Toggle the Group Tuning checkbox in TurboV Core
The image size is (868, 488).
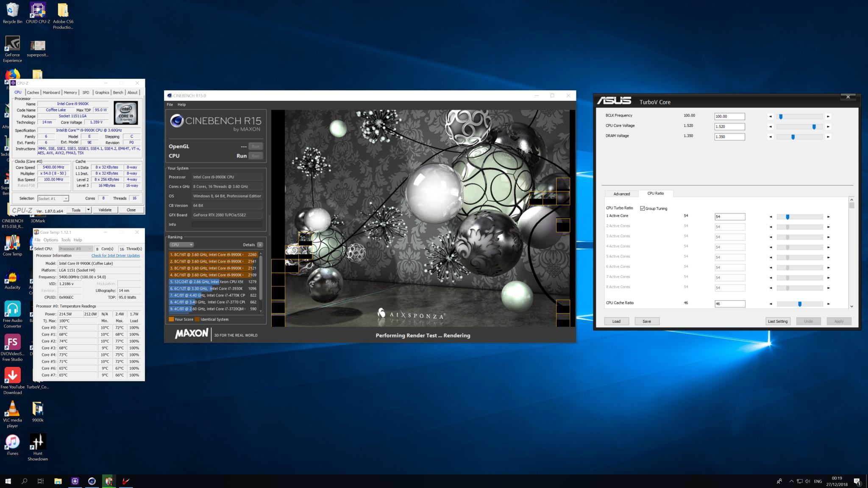point(643,208)
